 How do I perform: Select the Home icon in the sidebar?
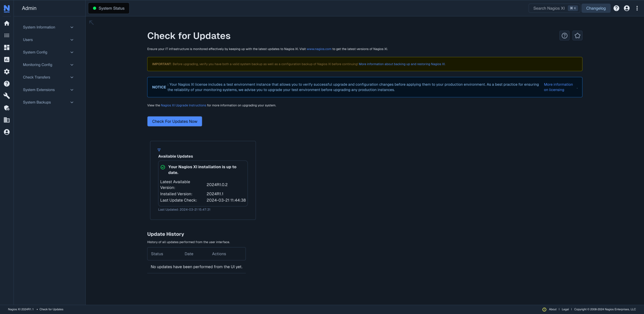(x=7, y=23)
